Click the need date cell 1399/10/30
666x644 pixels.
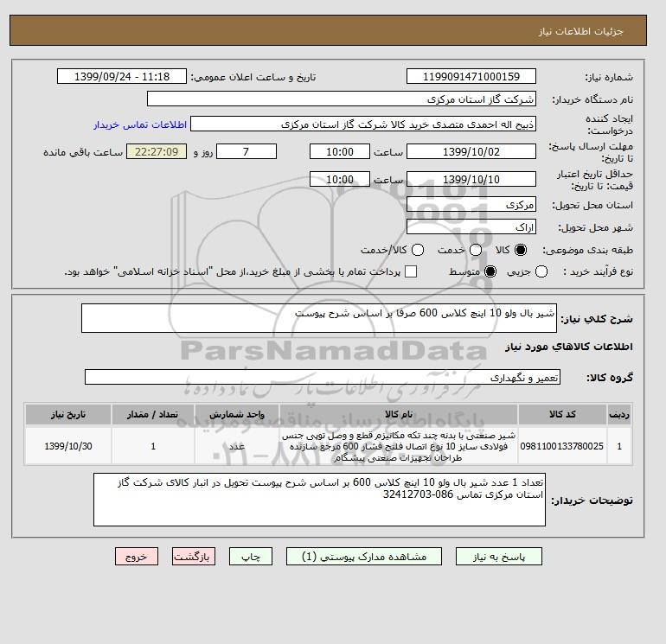pos(68,446)
